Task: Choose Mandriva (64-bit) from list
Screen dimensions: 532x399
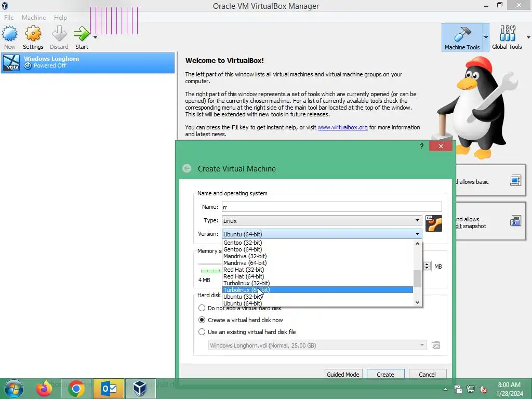Action: (317, 263)
